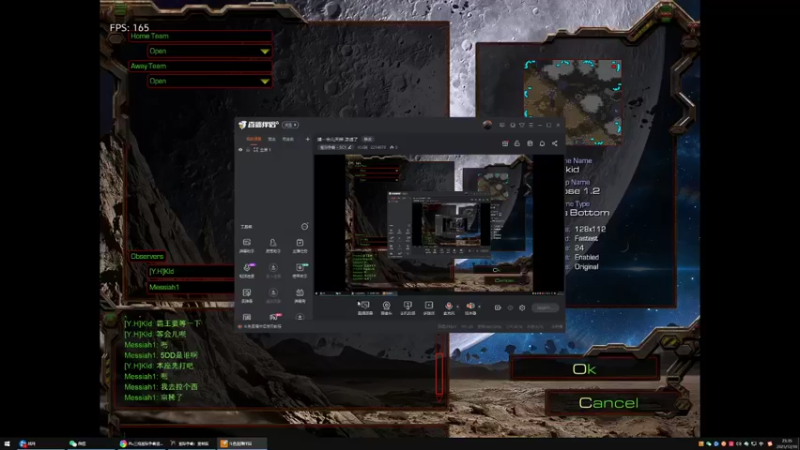
Task: Open the Home Team slot dropdown
Action: point(209,51)
